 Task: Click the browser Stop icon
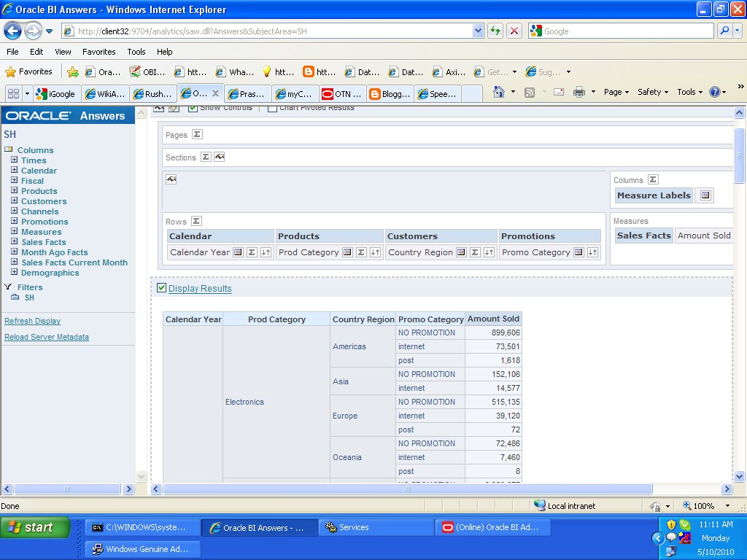514,31
